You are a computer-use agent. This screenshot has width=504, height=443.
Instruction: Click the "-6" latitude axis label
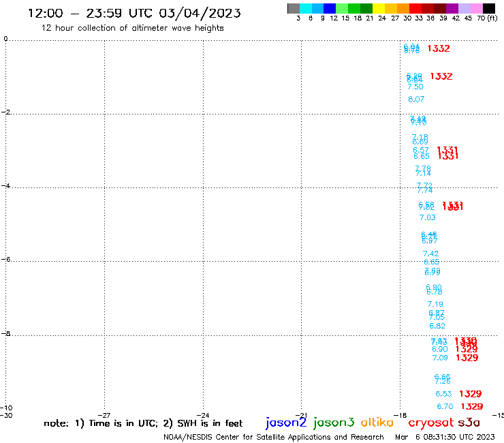5,259
